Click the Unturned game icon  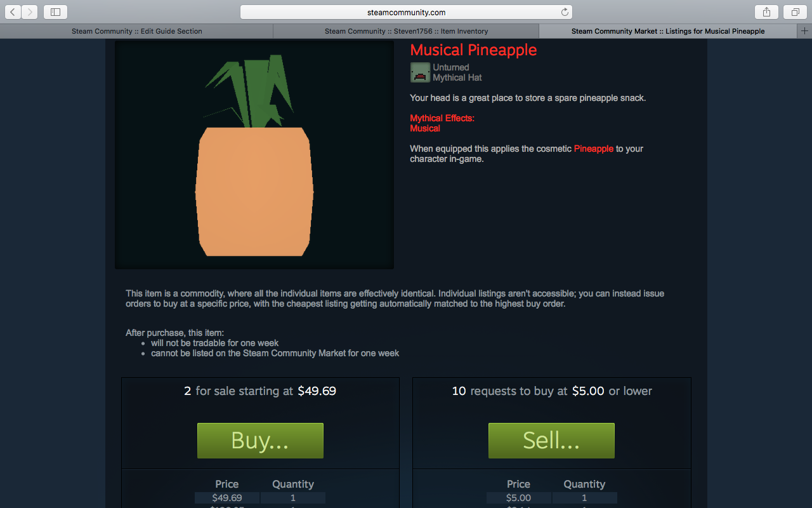(x=420, y=72)
